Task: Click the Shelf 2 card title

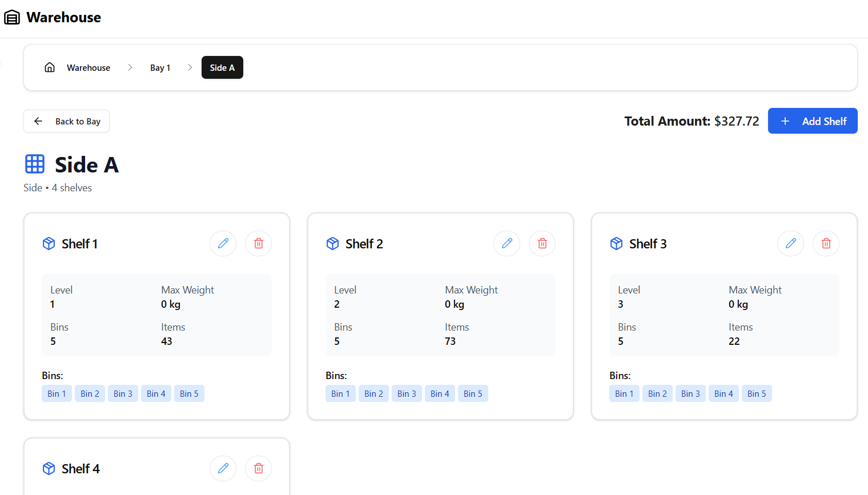Action: pyautogui.click(x=364, y=244)
